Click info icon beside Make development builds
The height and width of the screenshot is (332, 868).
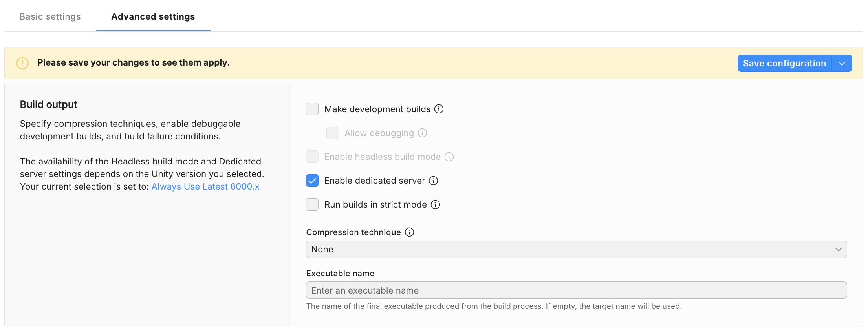click(439, 109)
